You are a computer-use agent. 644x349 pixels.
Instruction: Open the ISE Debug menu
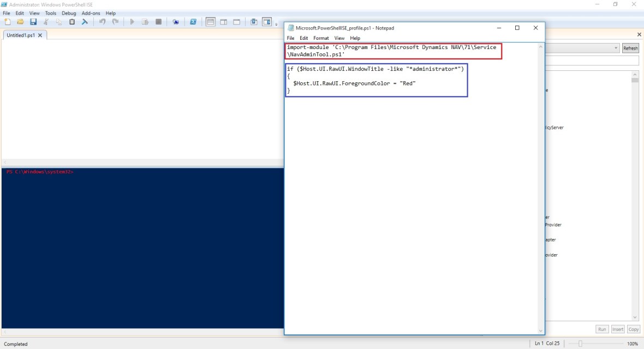[69, 13]
